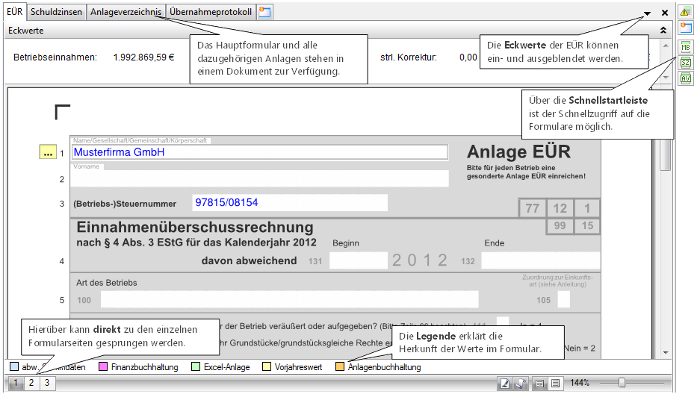Image resolution: width=700 pixels, height=397 pixels.
Task: Click the new-tab icon after Übernahmeprotokoll
Action: [265, 12]
